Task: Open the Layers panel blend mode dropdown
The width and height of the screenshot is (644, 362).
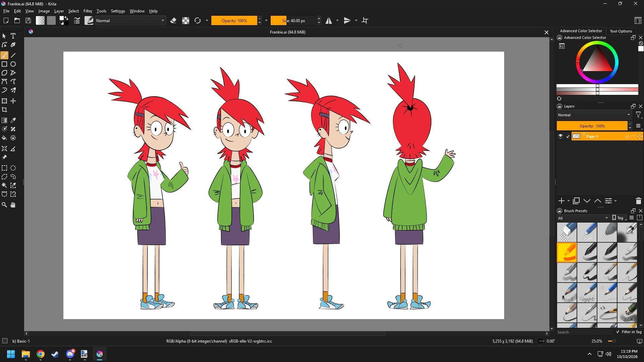Action: pyautogui.click(x=594, y=115)
